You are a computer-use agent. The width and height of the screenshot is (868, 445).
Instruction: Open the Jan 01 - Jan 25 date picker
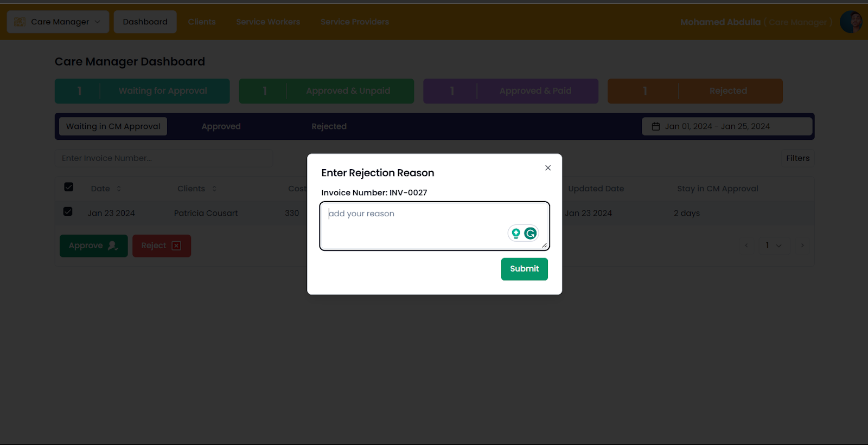click(726, 126)
